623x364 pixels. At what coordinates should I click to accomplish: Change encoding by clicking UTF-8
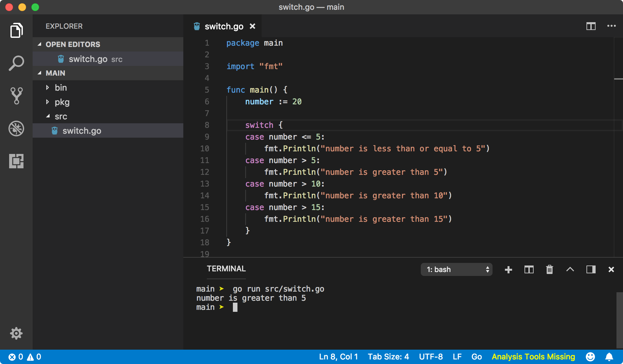click(431, 356)
